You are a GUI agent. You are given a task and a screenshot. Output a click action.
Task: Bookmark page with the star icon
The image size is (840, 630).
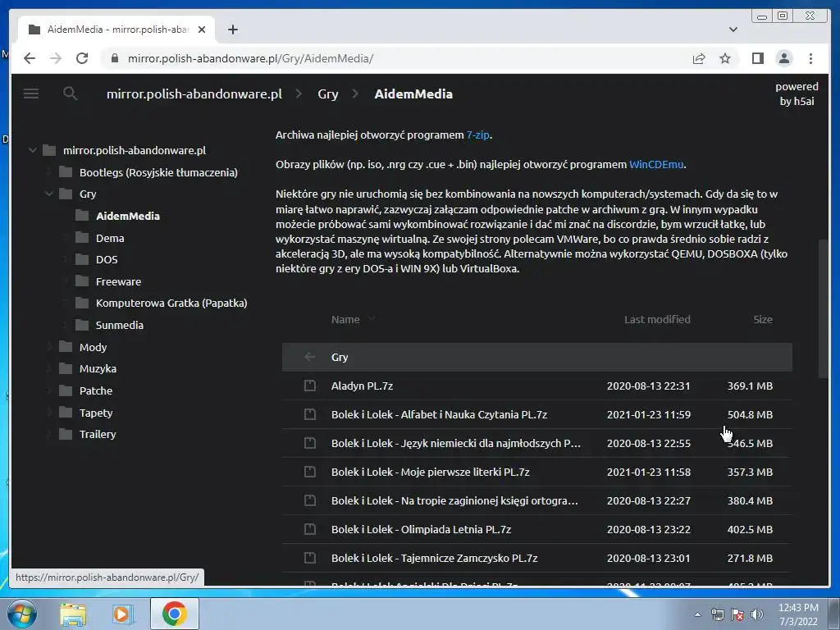tap(725, 58)
